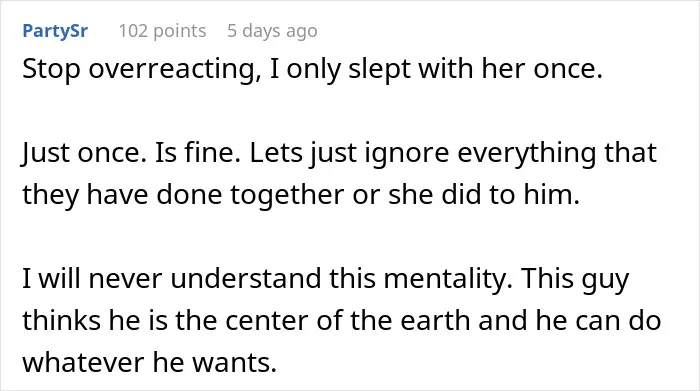Click the sentence starting Stop overreacting
Screen dimensions: 700x391
(x=312, y=69)
